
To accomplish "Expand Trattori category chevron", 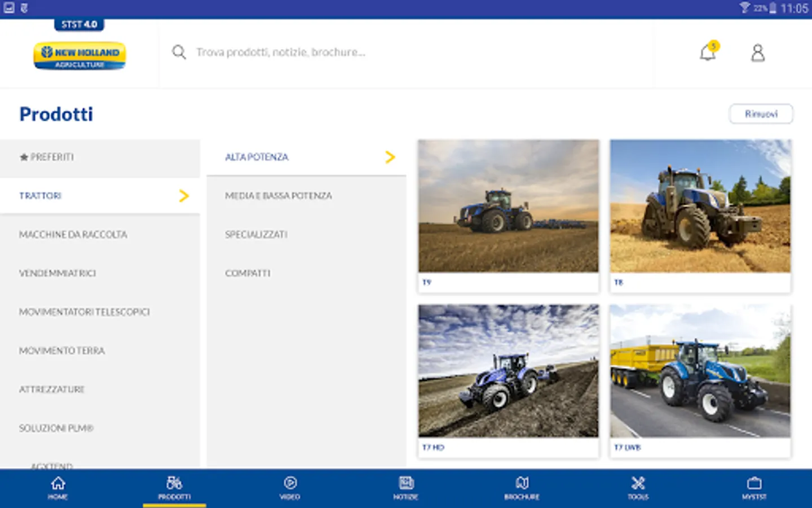I will pyautogui.click(x=184, y=196).
